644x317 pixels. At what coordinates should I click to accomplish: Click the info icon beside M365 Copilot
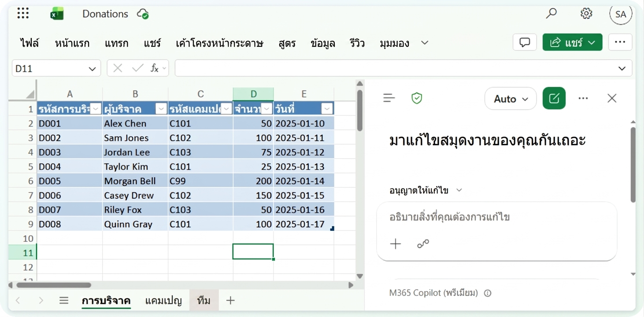[488, 293]
